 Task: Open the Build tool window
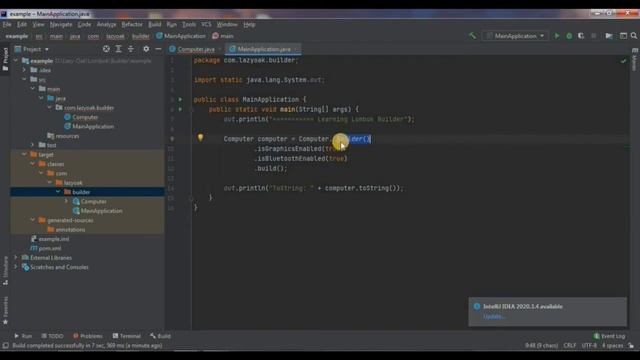coord(160,336)
